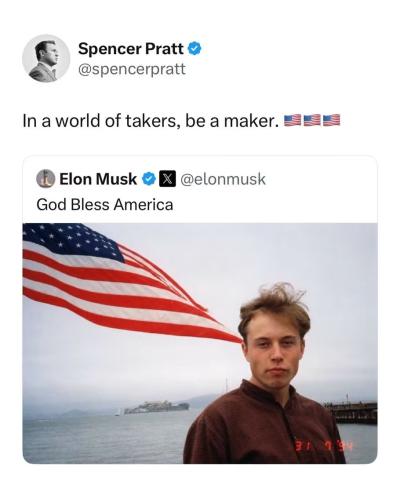
Task: Click the red date stamp on the photo
Action: tap(322, 445)
